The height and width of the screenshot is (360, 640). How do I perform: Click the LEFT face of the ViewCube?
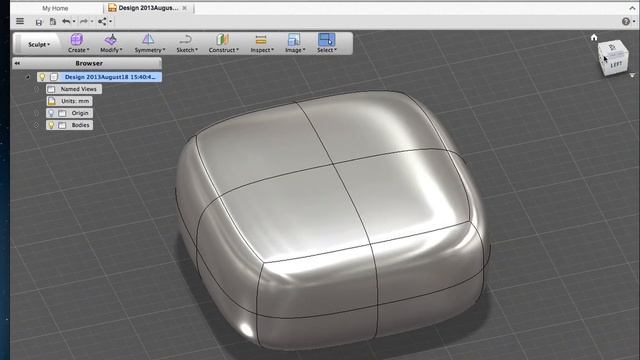coord(616,64)
